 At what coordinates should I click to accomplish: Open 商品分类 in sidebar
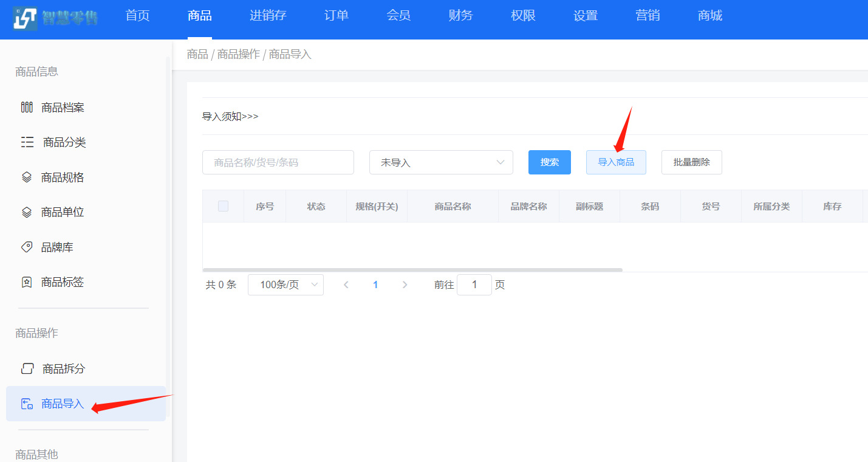pos(86,142)
